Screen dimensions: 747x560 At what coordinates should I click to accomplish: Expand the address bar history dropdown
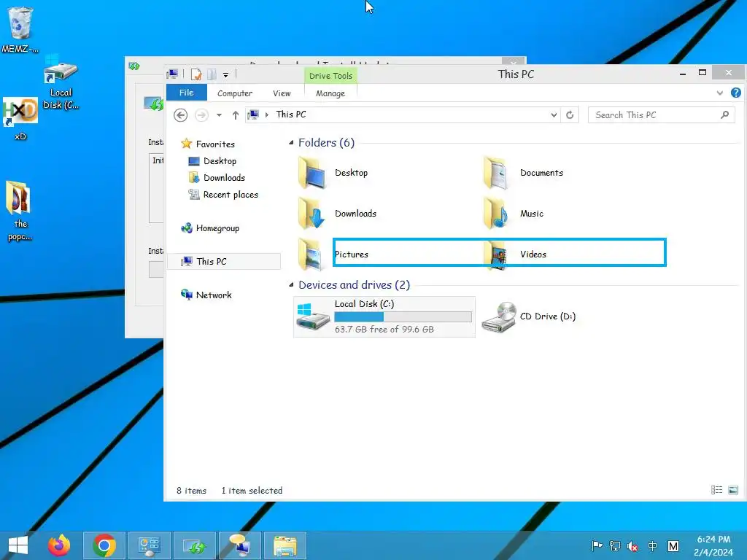554,115
